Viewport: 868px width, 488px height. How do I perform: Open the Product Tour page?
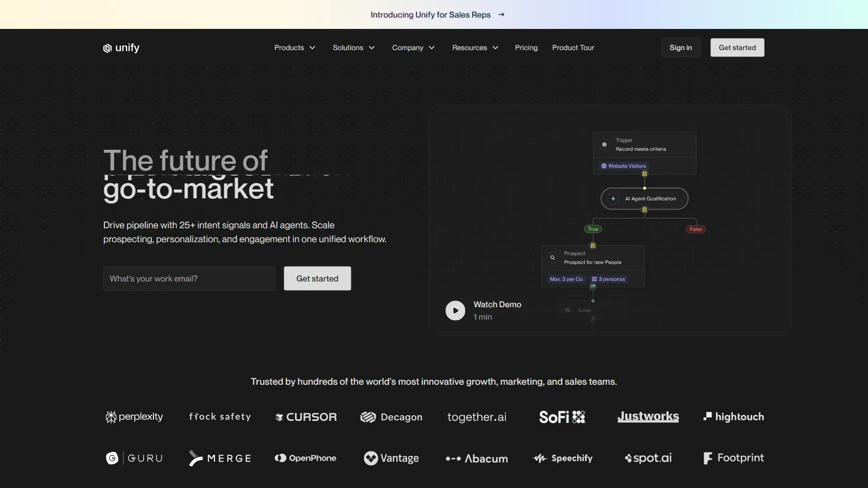click(573, 48)
